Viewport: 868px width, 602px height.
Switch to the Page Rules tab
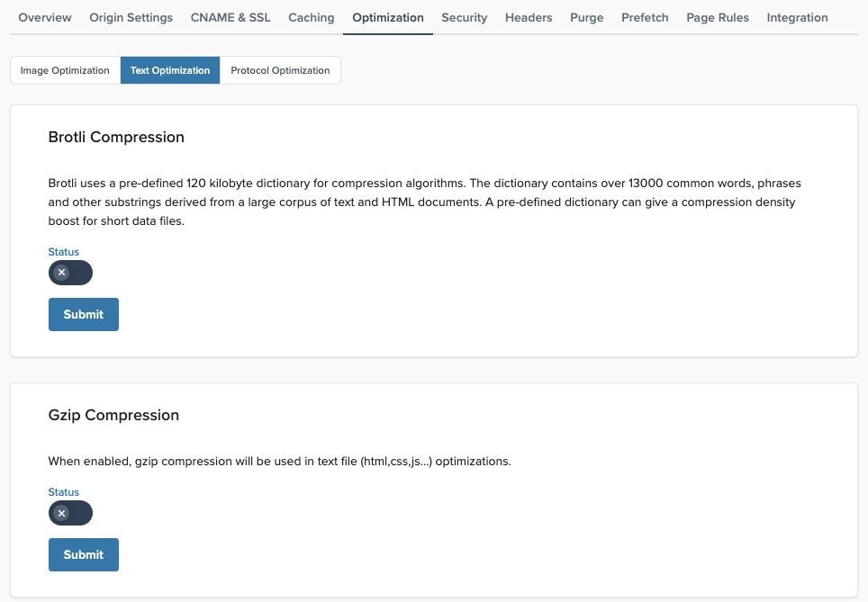coord(717,17)
